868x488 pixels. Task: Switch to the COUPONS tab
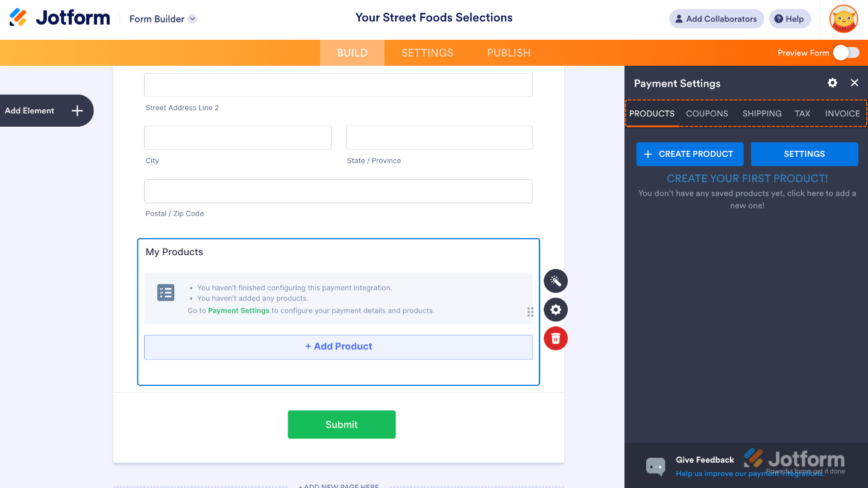[x=707, y=113]
